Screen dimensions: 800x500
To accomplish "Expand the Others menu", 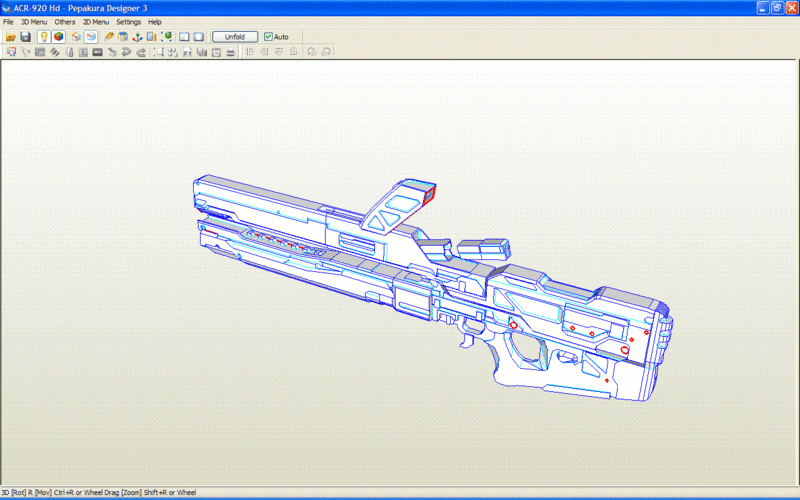I will coord(64,21).
